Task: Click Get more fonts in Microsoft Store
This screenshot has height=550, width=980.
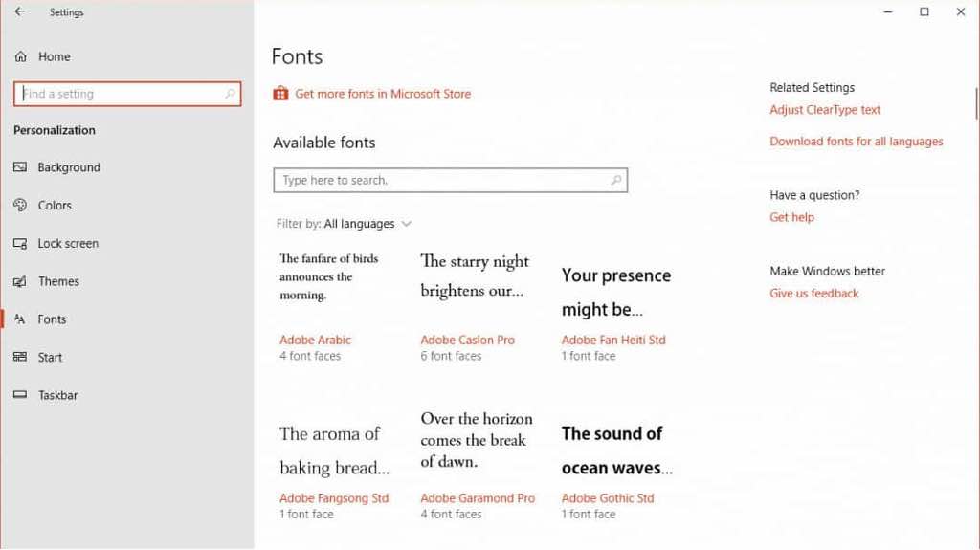Action: pyautogui.click(x=383, y=94)
